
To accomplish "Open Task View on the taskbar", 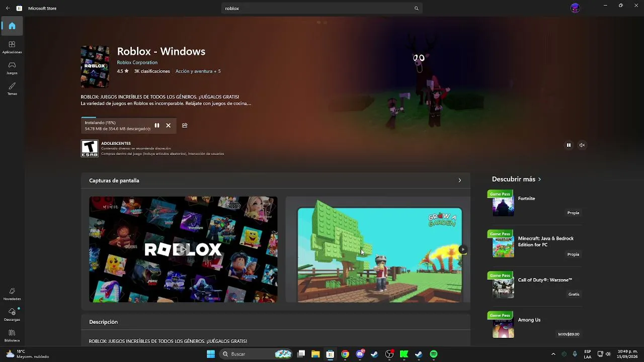I will pos(301,354).
